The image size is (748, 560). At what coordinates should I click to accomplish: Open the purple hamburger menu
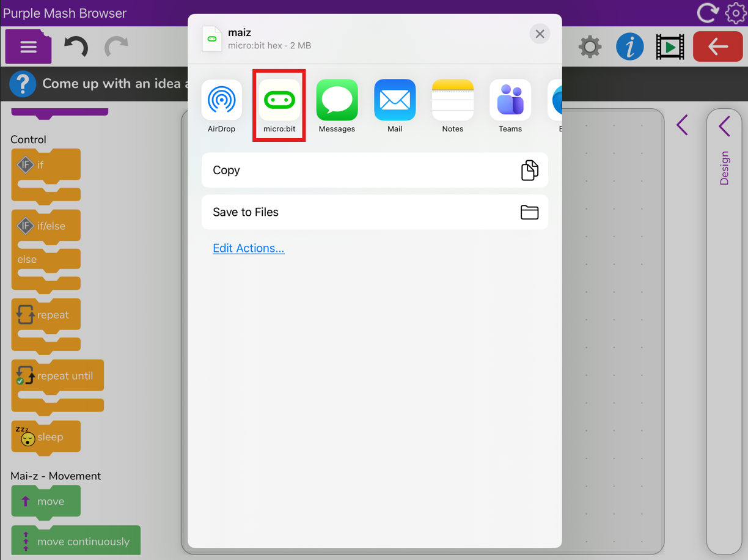[28, 47]
